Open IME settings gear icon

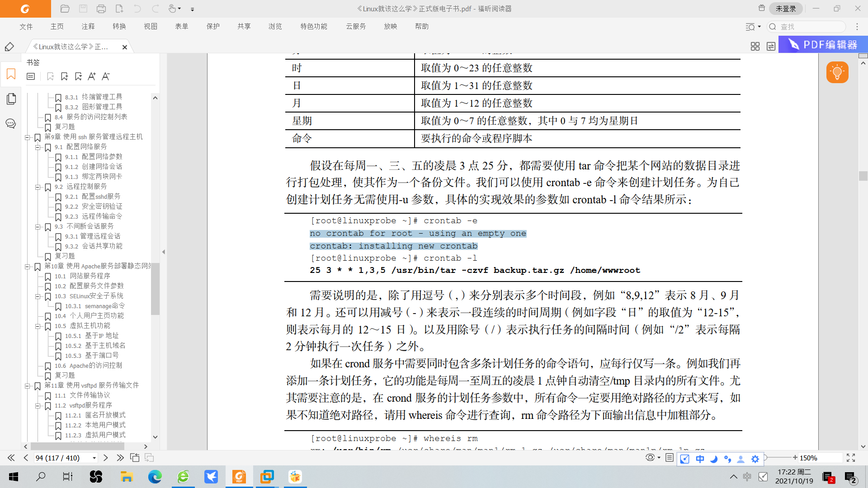[755, 459]
